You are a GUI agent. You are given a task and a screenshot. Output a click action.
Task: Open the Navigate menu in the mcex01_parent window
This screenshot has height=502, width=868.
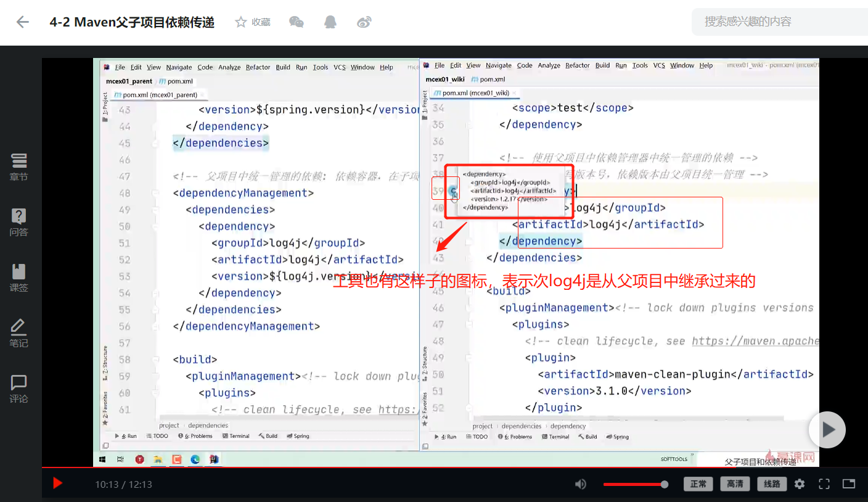click(x=179, y=67)
